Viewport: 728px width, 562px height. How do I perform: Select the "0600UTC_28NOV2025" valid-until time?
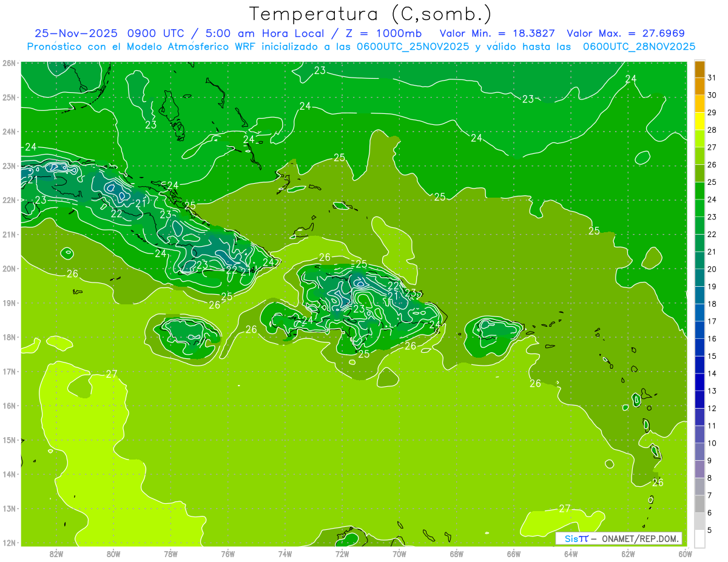pos(639,47)
